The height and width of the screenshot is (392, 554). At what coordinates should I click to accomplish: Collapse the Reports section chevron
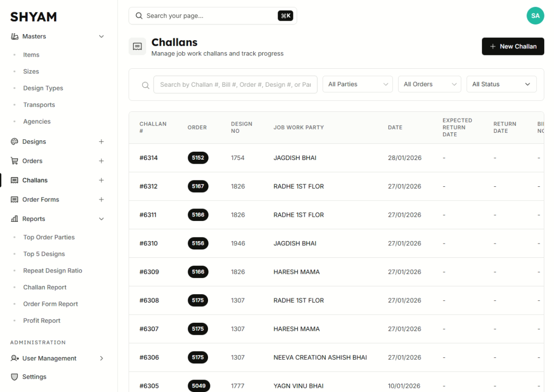point(101,219)
